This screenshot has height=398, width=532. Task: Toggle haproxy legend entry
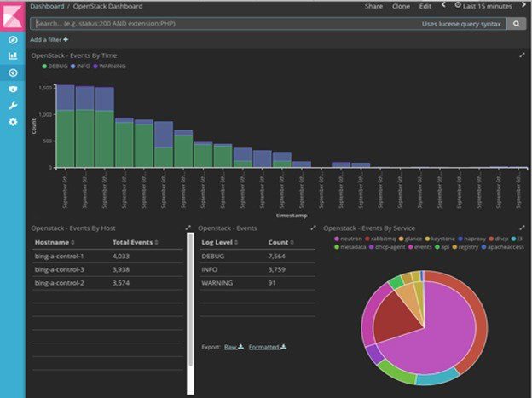(472, 239)
